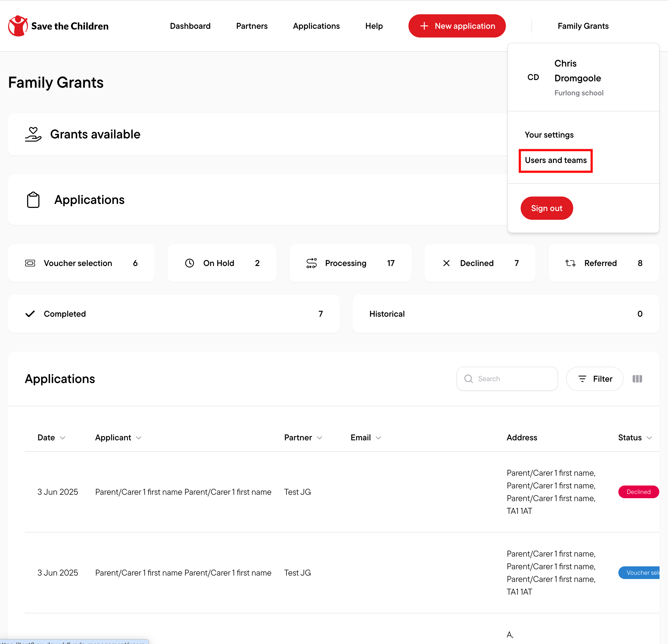The image size is (668, 644).
Task: Click 3 Jun 2025 date in Declined row
Action: point(58,492)
